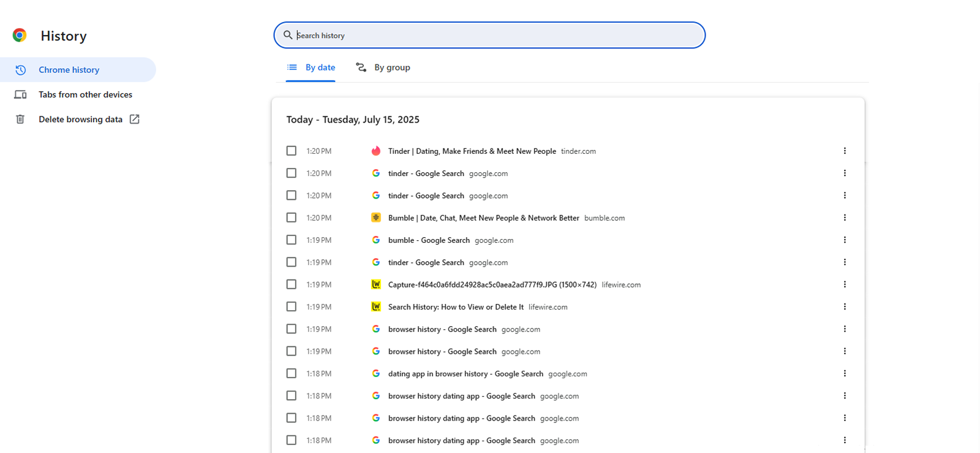This screenshot has width=980, height=453.
Task: Click the Bumble favicon
Action: click(x=376, y=218)
